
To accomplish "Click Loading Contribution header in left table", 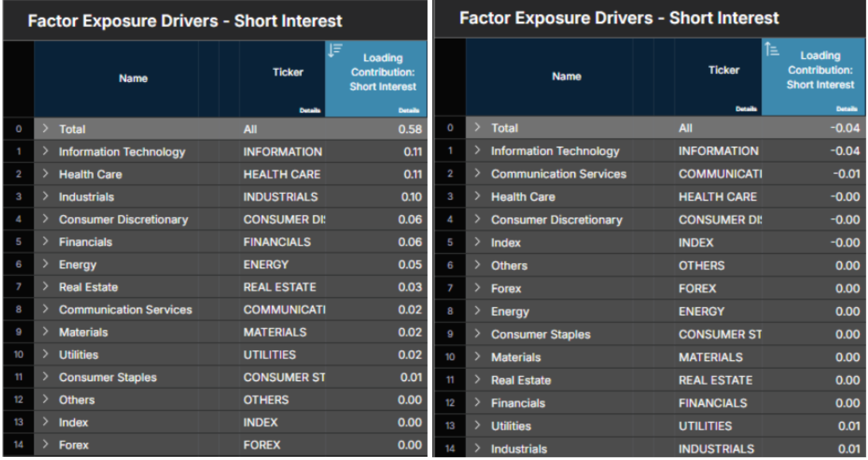I will [383, 72].
